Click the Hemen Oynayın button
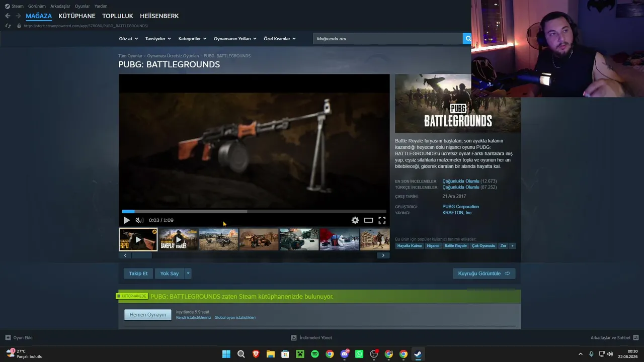Screen dimensions: 644x362 pos(148,315)
